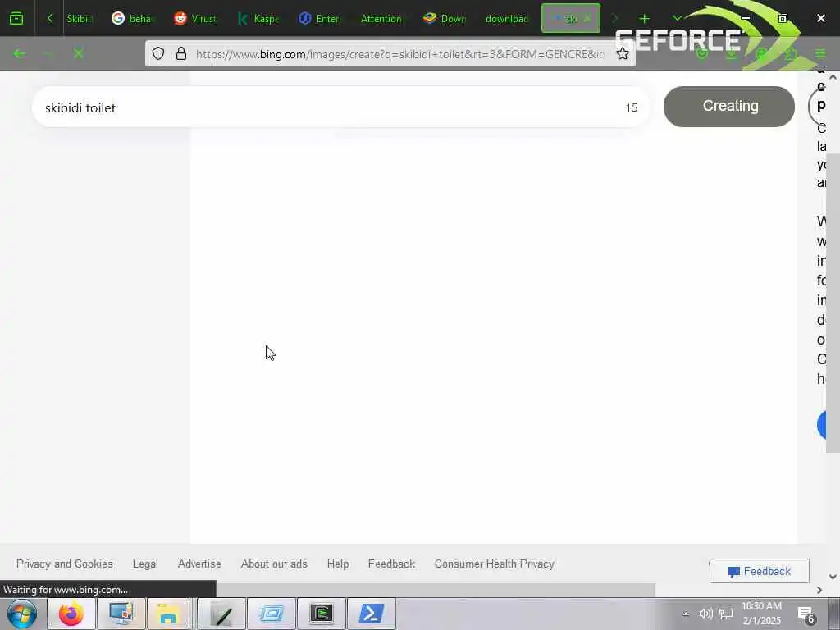Open the Help footer link
Viewport: 840px width, 630px height.
point(337,564)
